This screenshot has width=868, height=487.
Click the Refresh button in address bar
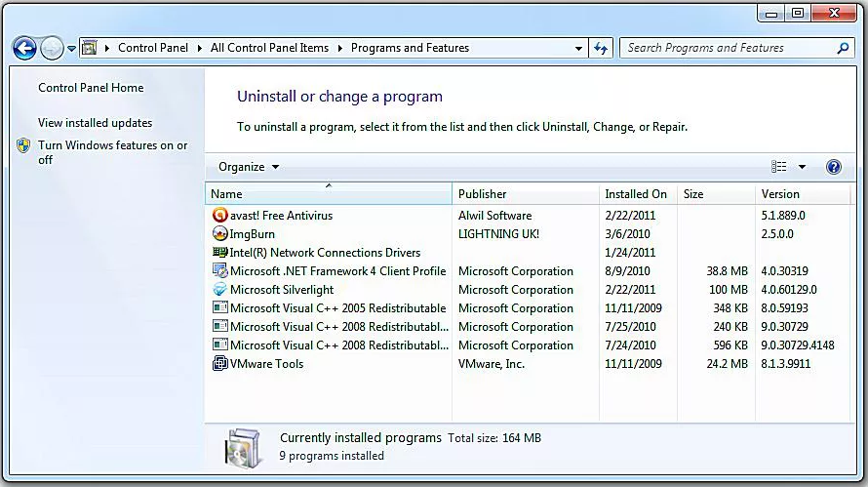601,48
